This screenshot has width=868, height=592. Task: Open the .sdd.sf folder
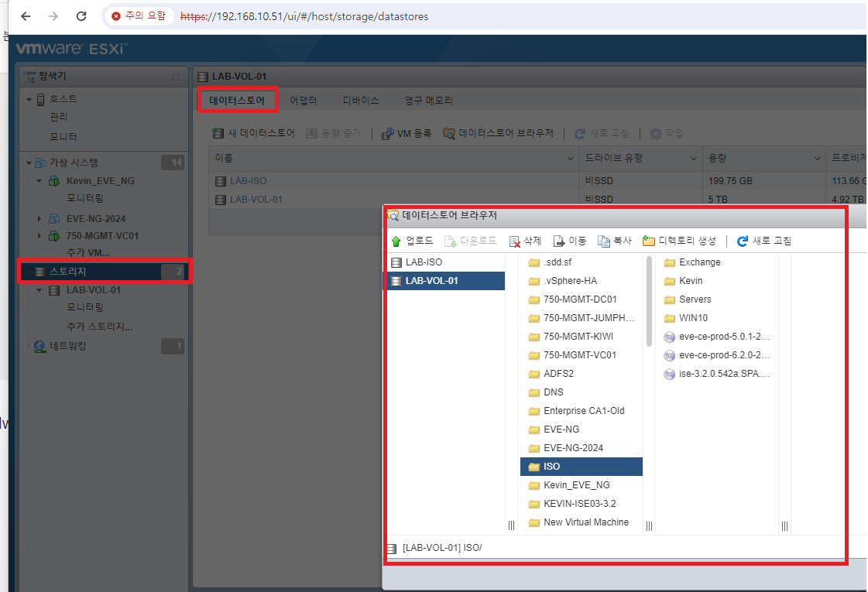pyautogui.click(x=582, y=262)
